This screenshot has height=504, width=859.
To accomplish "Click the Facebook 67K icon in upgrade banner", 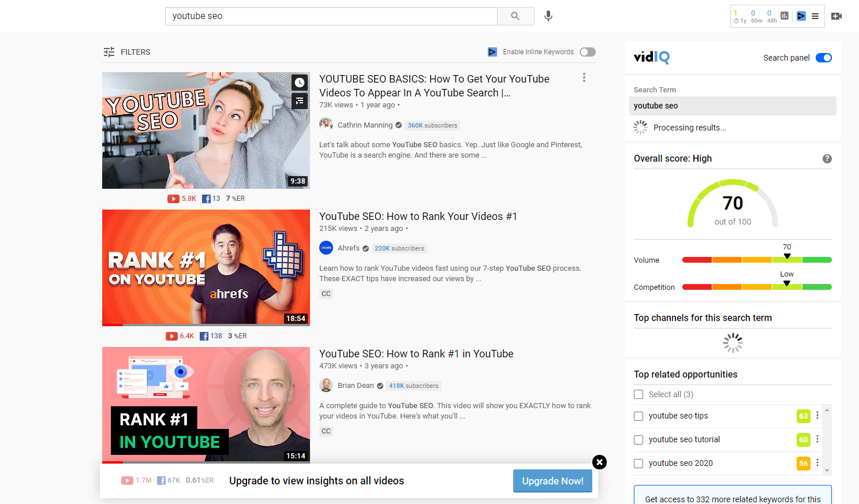I will tap(162, 480).
